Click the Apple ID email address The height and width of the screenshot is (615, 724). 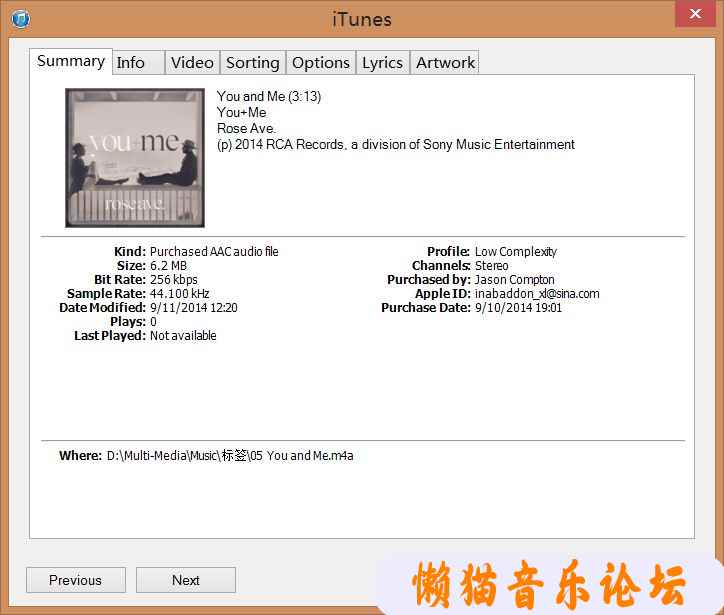click(x=537, y=294)
